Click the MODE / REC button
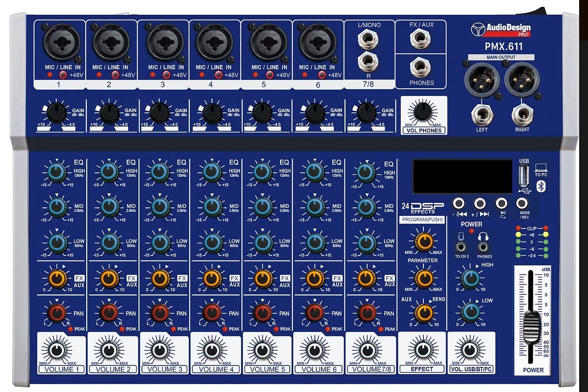This screenshot has height=392, width=588. coord(522,203)
